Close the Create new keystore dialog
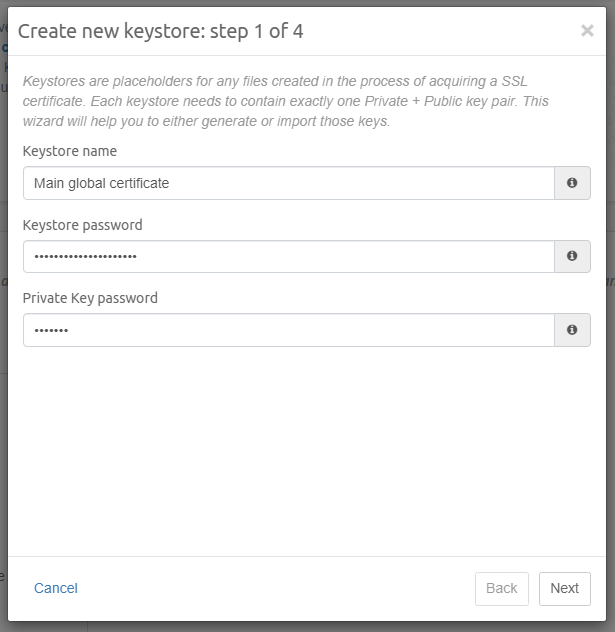 (x=587, y=31)
